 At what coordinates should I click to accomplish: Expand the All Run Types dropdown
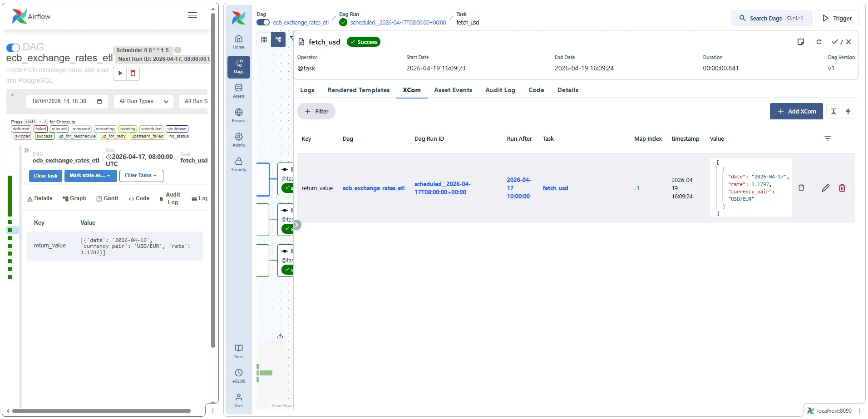pos(143,101)
